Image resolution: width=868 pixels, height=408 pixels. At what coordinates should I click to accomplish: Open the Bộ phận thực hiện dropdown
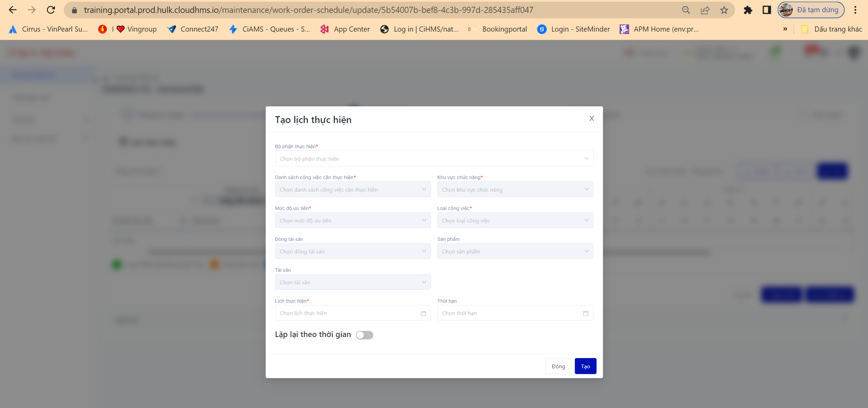[434, 159]
